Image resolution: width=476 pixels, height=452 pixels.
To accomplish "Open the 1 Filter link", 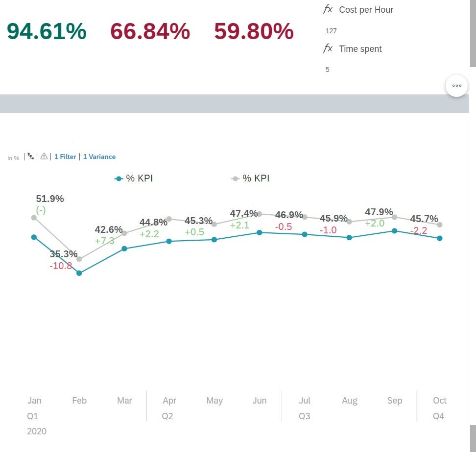I will click(x=65, y=157).
